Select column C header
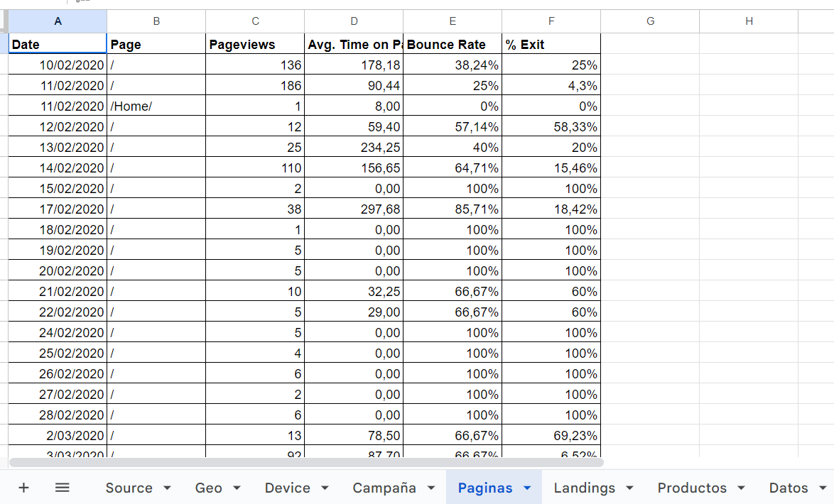 tap(255, 21)
